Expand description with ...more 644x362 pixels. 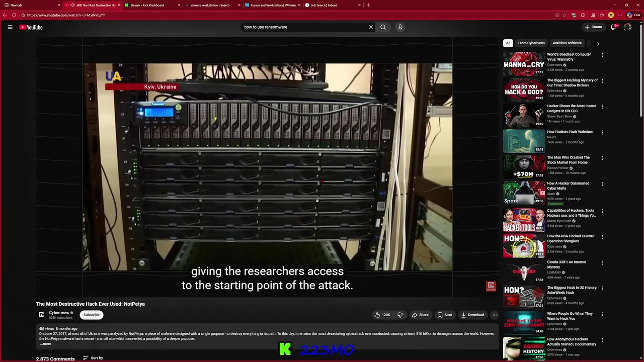coord(45,344)
